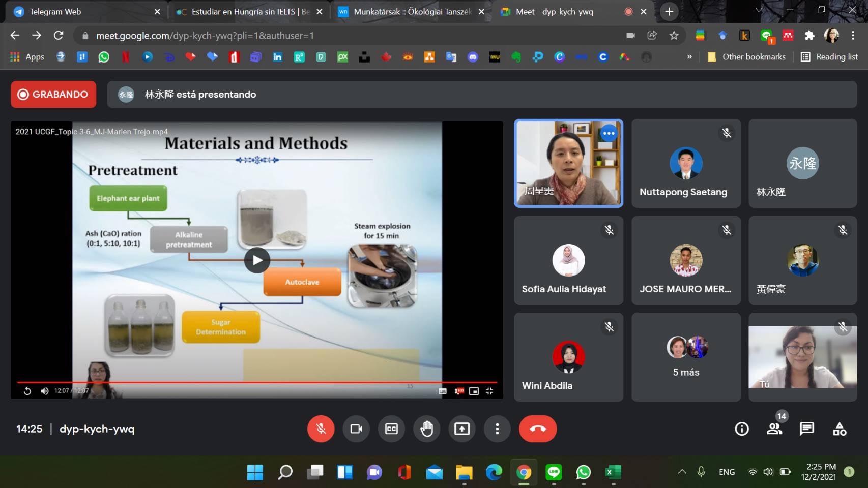
Task: Leave the call with red hang-up button
Action: [x=538, y=429]
